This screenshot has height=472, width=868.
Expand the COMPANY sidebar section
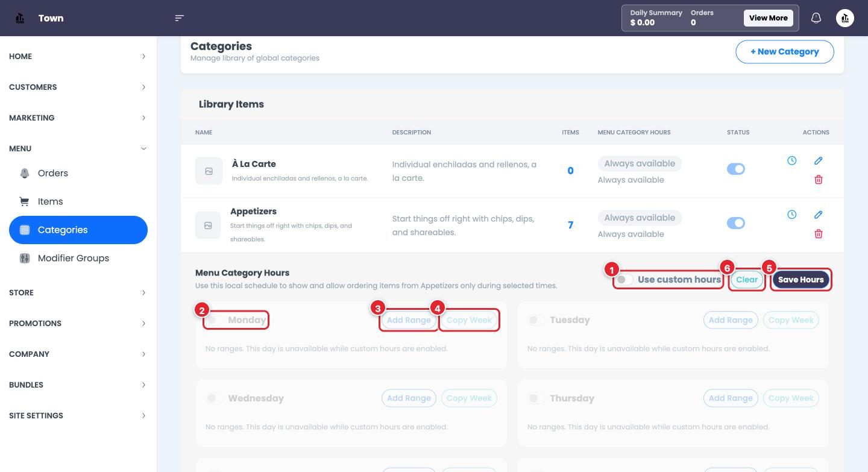tap(78, 354)
